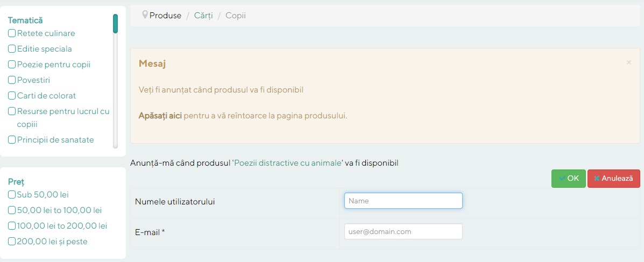Check Resurse pentru lucrul cu copiii

click(12, 111)
